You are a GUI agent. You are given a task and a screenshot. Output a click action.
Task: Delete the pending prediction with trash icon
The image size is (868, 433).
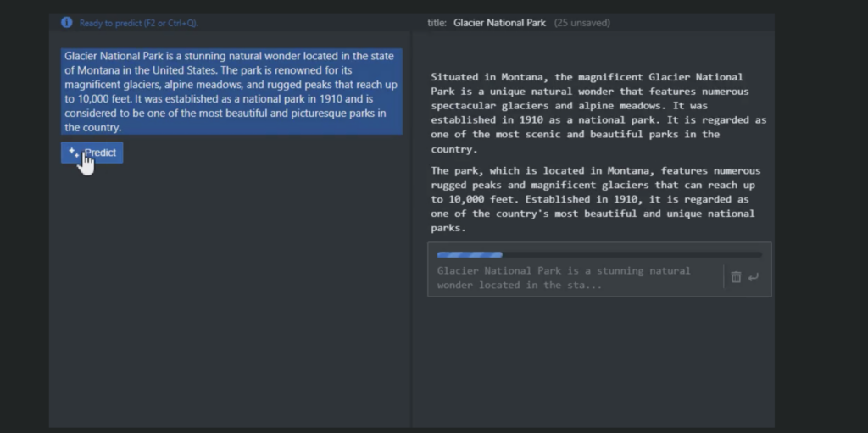pos(736,277)
